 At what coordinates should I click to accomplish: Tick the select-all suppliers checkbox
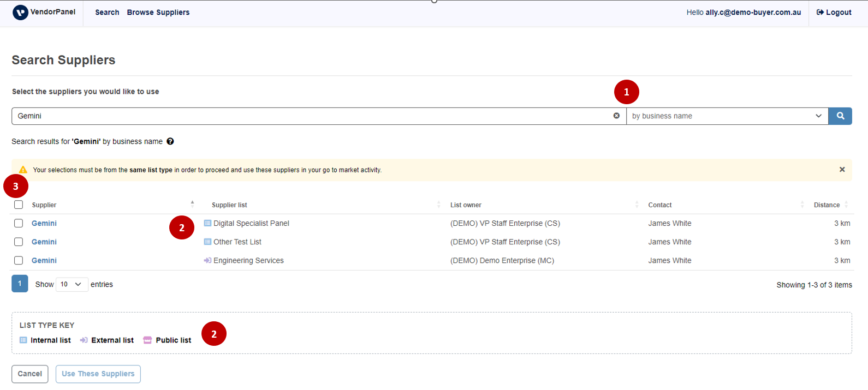(x=19, y=205)
